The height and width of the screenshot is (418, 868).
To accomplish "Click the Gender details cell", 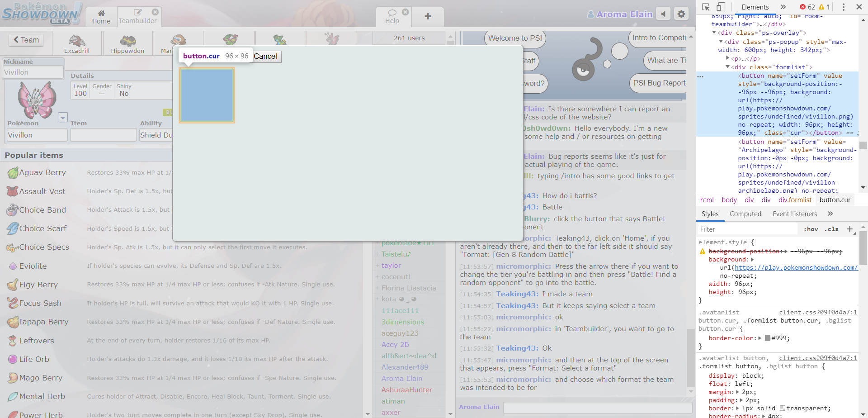I will click(x=102, y=90).
